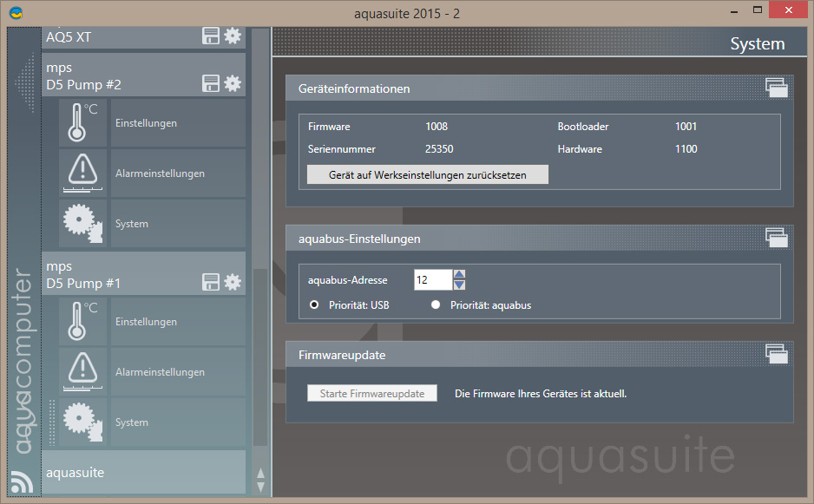Viewport: 814px width, 504px height.
Task: Click the sidebar vertical scrollbar thumb
Action: pyautogui.click(x=259, y=357)
